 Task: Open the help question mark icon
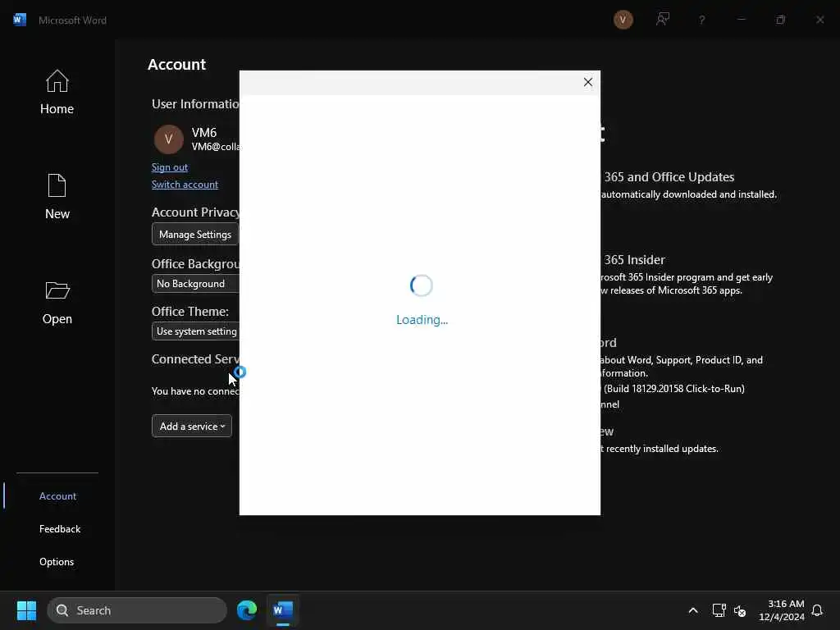pos(702,20)
